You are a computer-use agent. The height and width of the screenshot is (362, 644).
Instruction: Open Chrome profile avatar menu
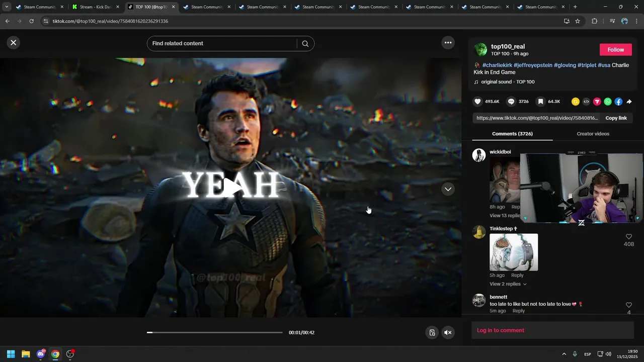624,21
